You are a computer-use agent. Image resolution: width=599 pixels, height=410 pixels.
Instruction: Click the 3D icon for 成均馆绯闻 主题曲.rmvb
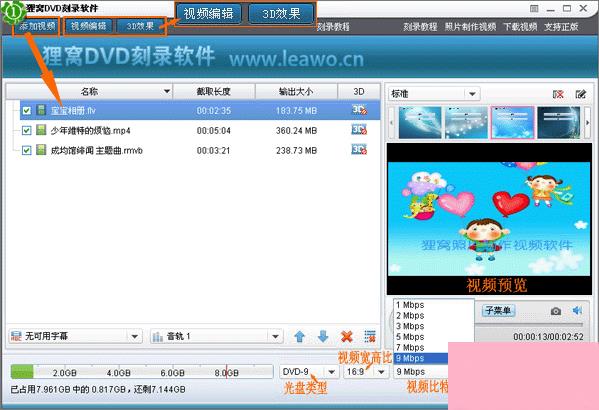point(359,149)
